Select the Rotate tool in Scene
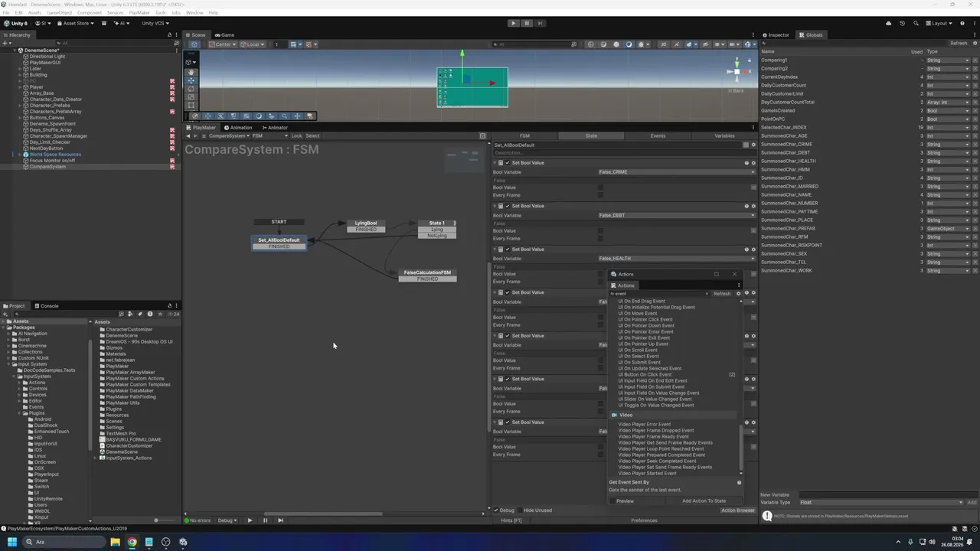This screenshot has width=980, height=551. (x=191, y=89)
